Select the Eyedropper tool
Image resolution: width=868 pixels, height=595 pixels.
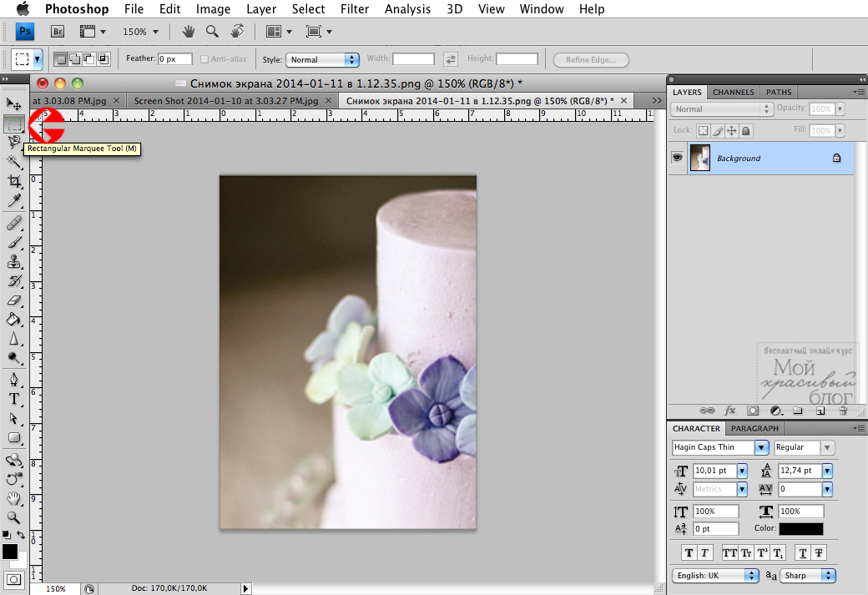[14, 199]
